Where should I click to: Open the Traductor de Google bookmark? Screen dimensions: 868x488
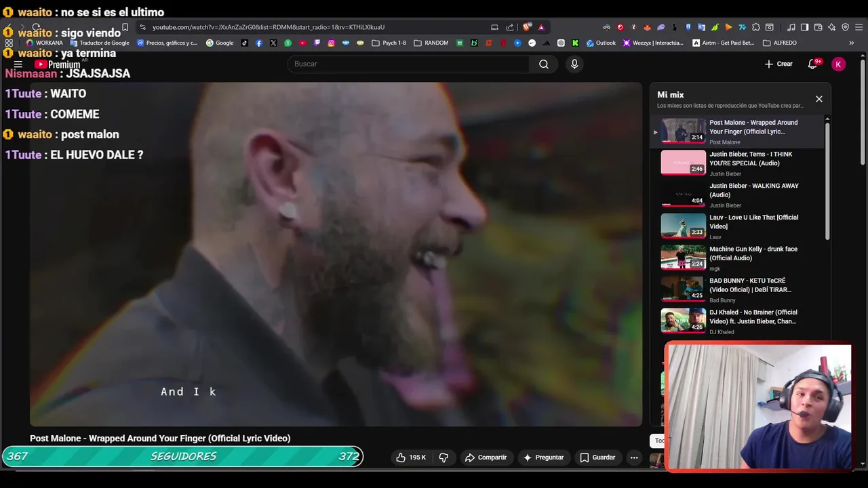tap(100, 43)
